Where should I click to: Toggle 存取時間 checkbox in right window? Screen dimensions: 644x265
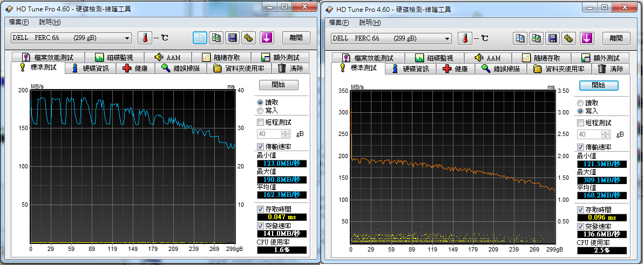coord(580,209)
